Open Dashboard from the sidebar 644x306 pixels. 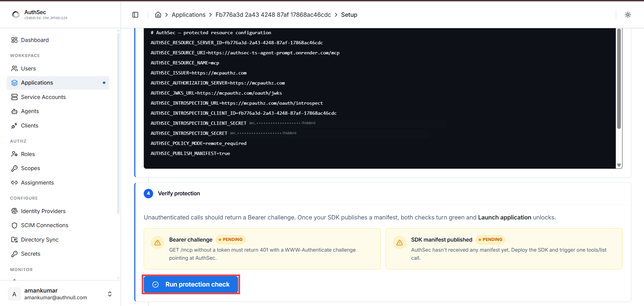(x=58, y=40)
